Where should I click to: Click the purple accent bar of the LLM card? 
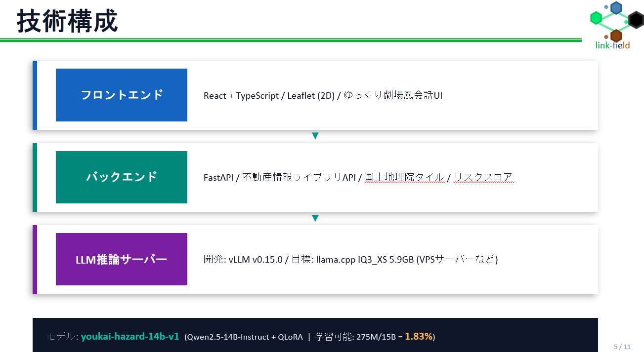[x=35, y=259]
